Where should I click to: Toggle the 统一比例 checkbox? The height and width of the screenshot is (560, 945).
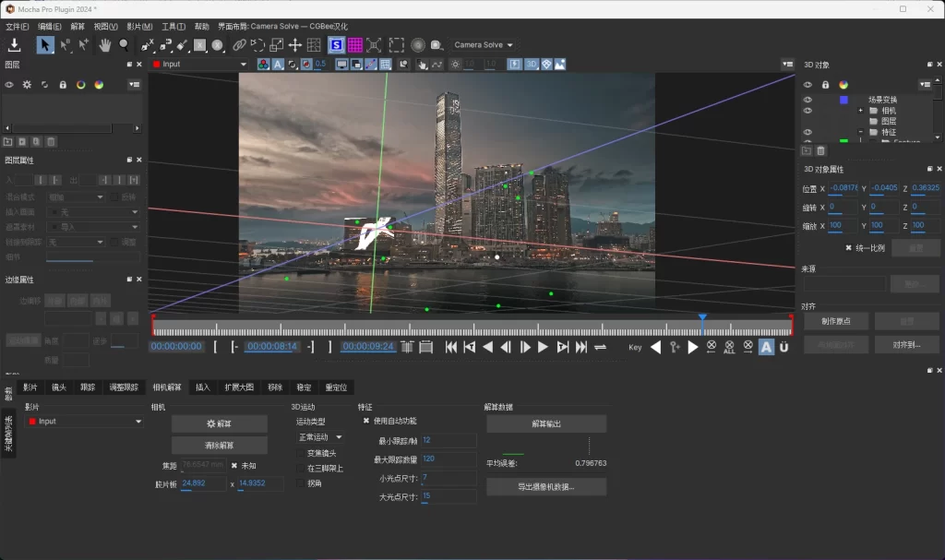click(x=848, y=248)
